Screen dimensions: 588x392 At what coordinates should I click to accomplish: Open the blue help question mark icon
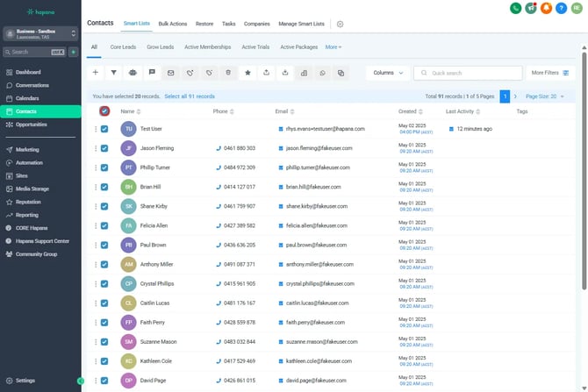[562, 8]
